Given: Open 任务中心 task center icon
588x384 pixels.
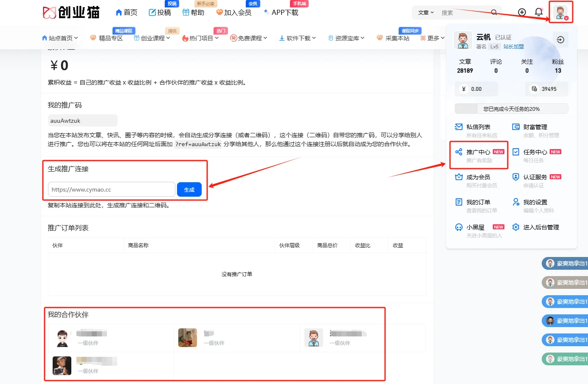Looking at the screenshot, I should point(515,151).
